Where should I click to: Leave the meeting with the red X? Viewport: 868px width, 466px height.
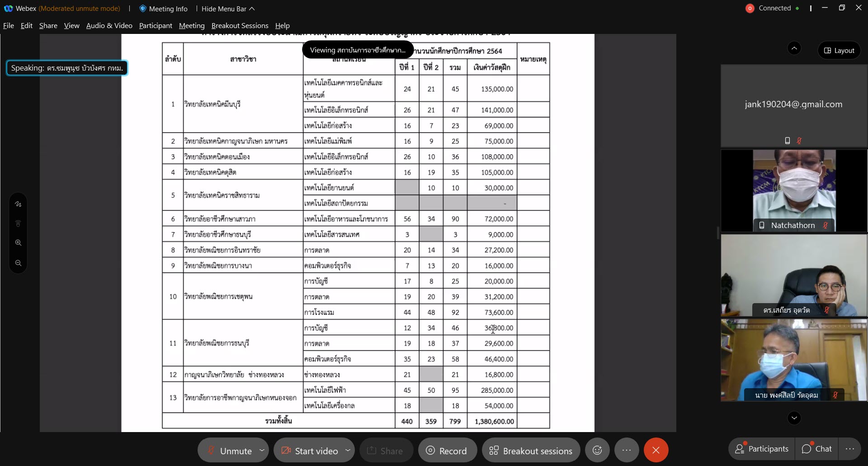656,450
